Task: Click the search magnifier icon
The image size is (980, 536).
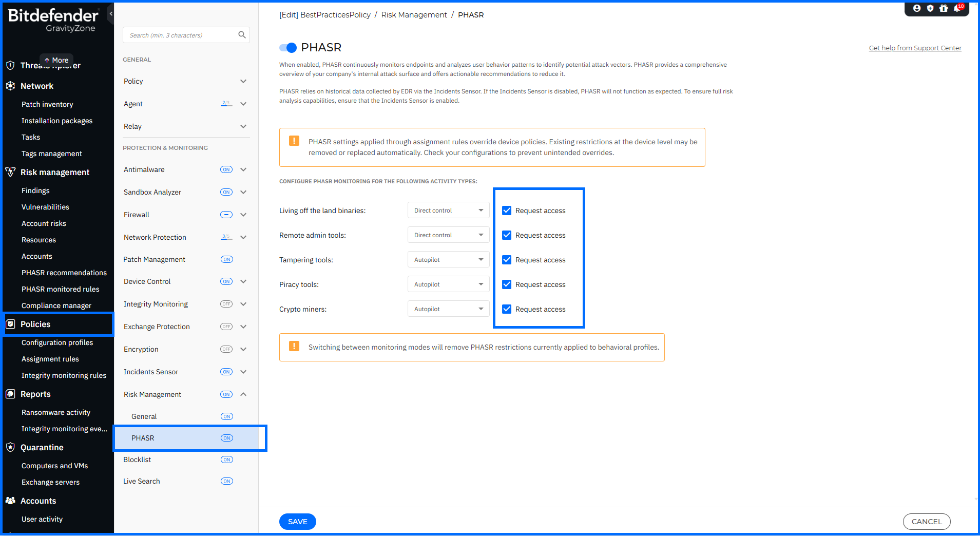Action: click(x=242, y=35)
